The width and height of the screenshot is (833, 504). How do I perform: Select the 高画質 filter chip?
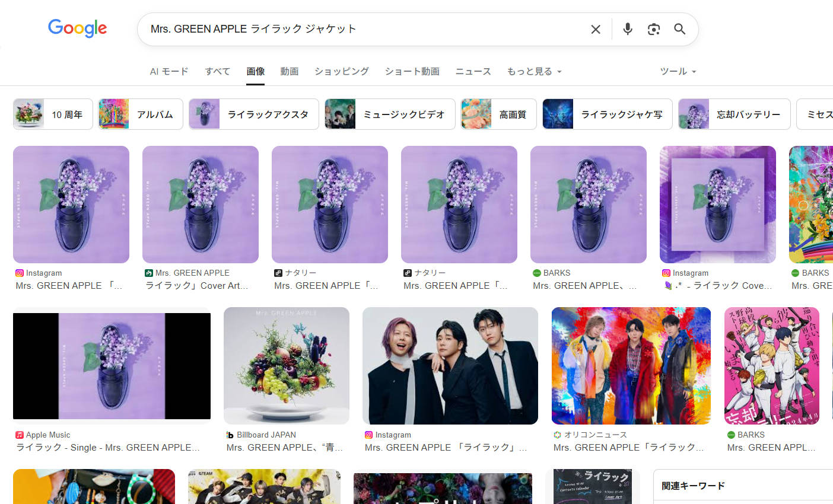click(x=498, y=114)
